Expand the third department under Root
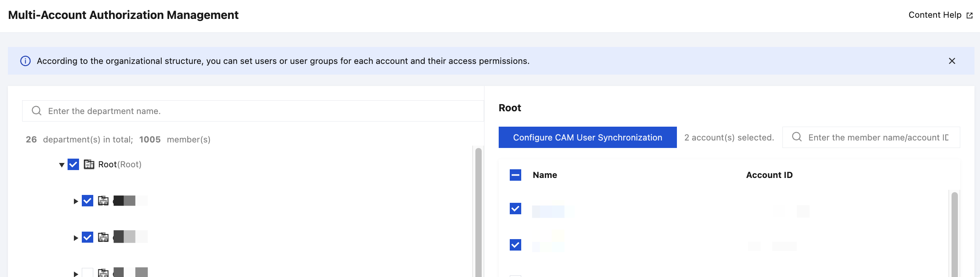 [76, 274]
